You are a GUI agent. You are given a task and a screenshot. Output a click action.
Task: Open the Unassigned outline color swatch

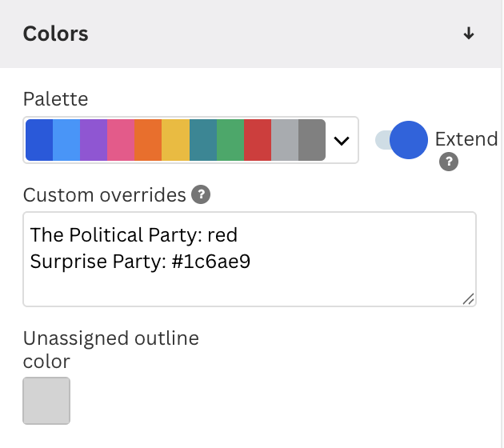coord(46,401)
